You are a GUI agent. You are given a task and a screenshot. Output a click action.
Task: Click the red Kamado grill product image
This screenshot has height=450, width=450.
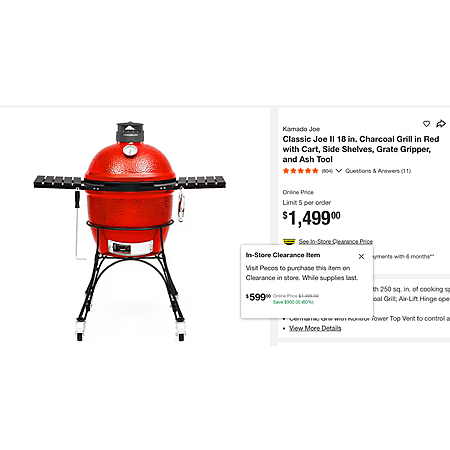[130, 231]
